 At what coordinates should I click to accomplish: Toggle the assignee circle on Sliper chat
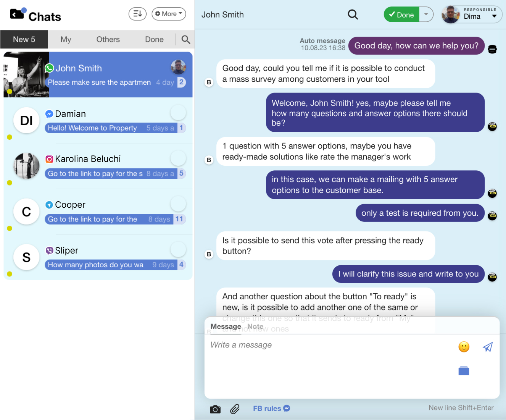point(178,249)
